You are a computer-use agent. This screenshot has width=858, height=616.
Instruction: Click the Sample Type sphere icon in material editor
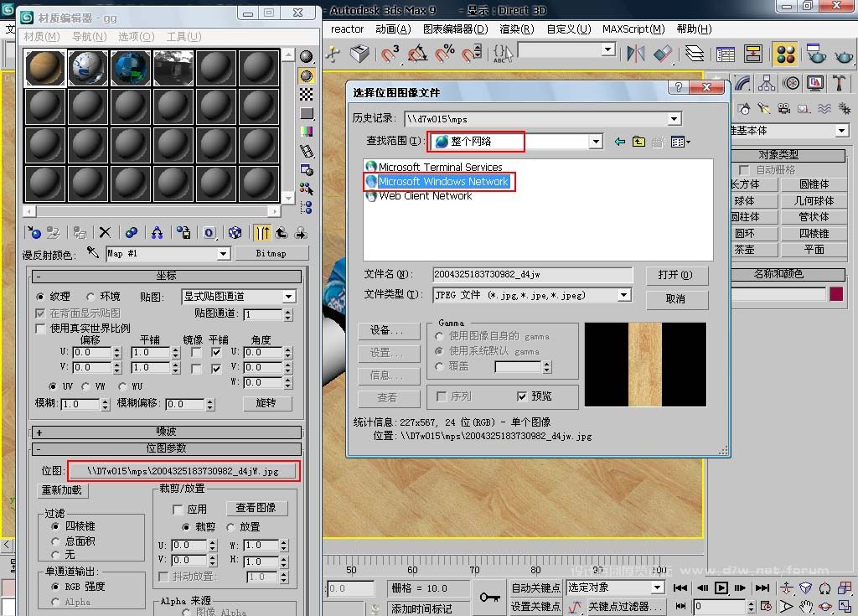pyautogui.click(x=307, y=56)
